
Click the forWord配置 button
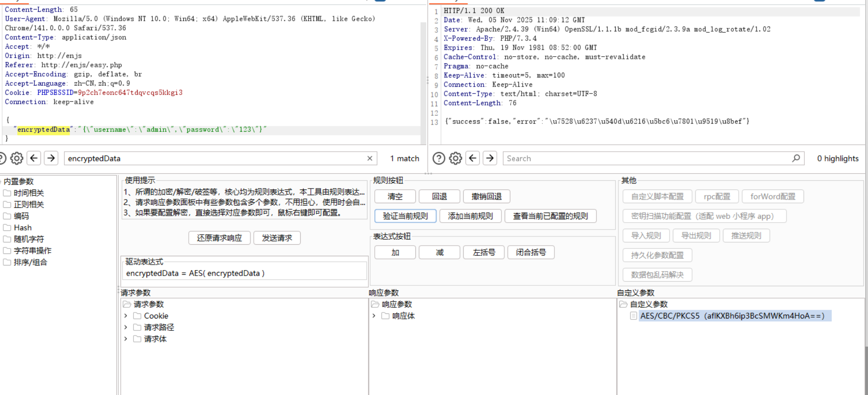coord(773,196)
